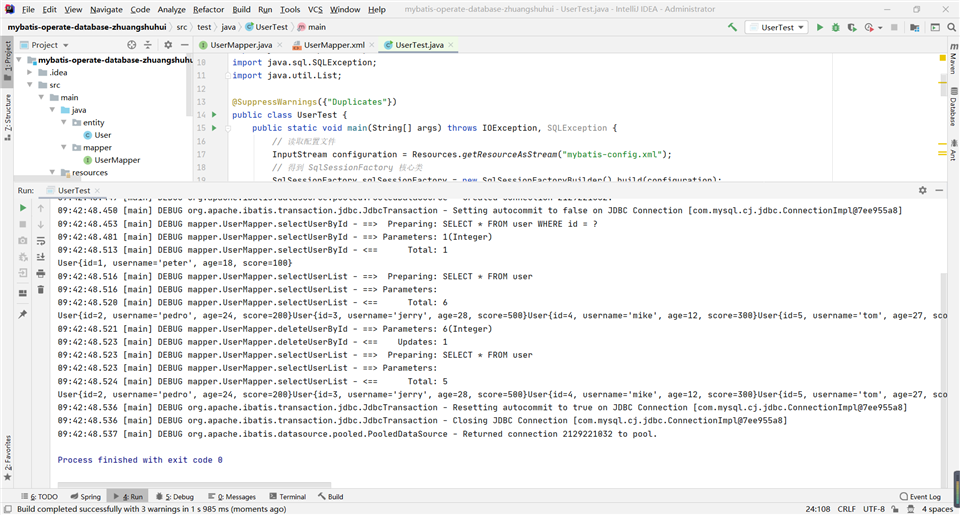Open the VCS menu
Screen dimensions: 960x515
tap(315, 9)
